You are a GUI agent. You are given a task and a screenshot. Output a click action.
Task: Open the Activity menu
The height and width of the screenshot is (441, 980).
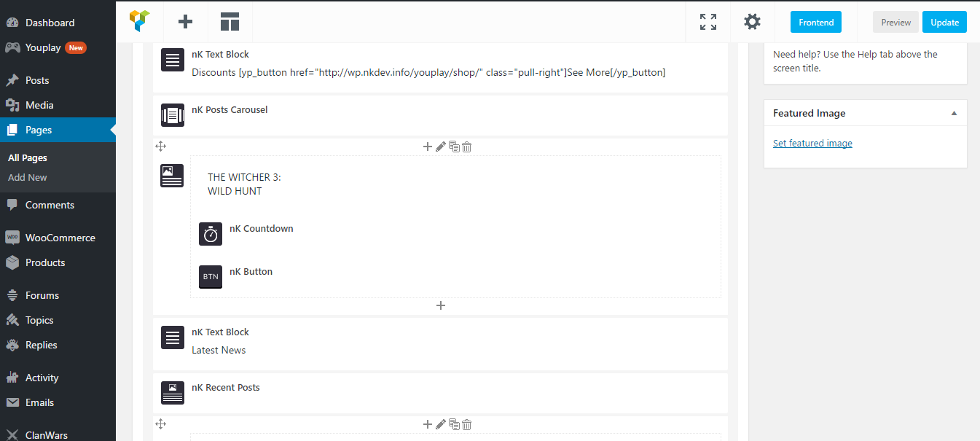pyautogui.click(x=58, y=378)
